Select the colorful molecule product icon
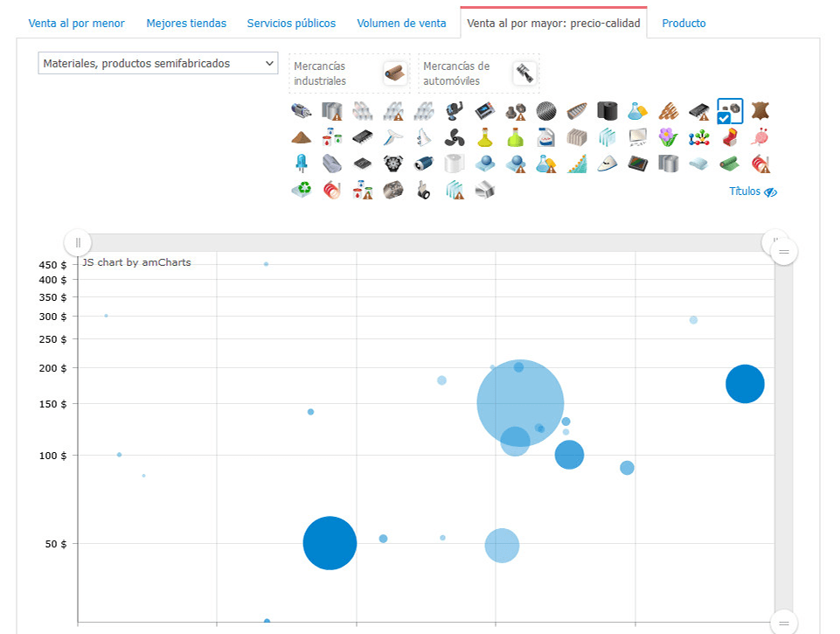This screenshot has height=634, width=840. pos(698,137)
